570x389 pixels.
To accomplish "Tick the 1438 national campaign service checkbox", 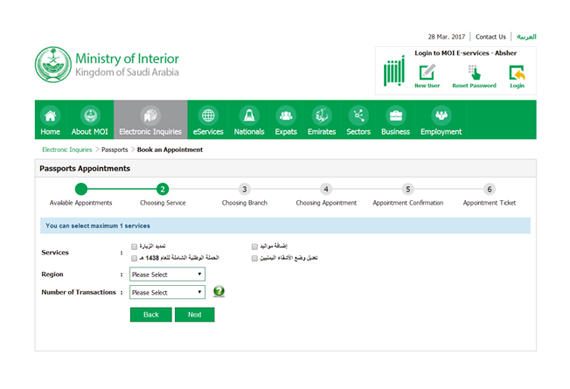I will (x=134, y=258).
